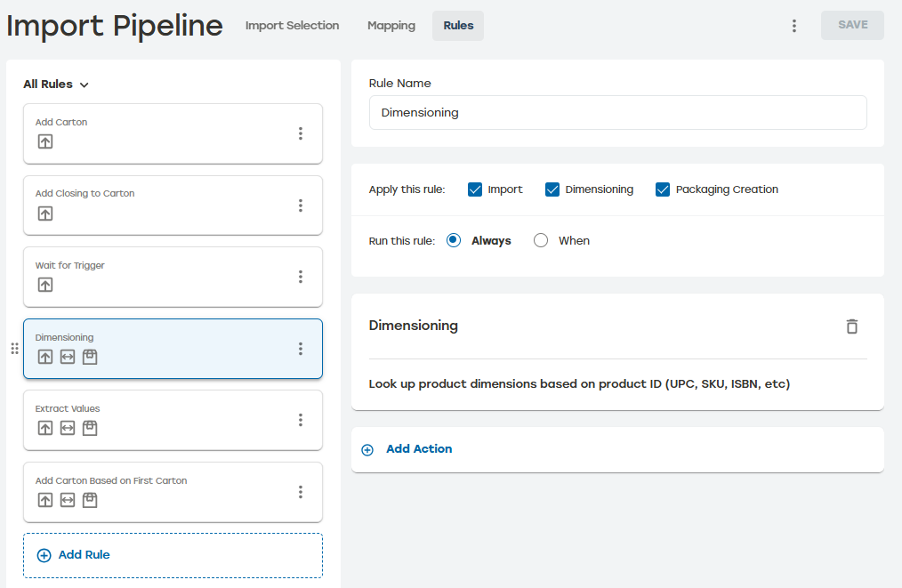Click the import icon on Dimensioning rule card
902x588 pixels.
[45, 357]
